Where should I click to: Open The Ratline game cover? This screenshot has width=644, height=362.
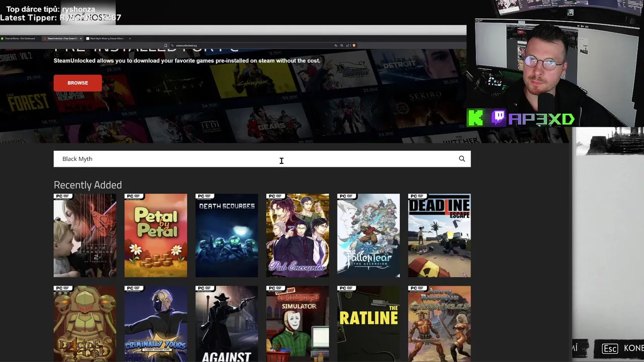368,324
